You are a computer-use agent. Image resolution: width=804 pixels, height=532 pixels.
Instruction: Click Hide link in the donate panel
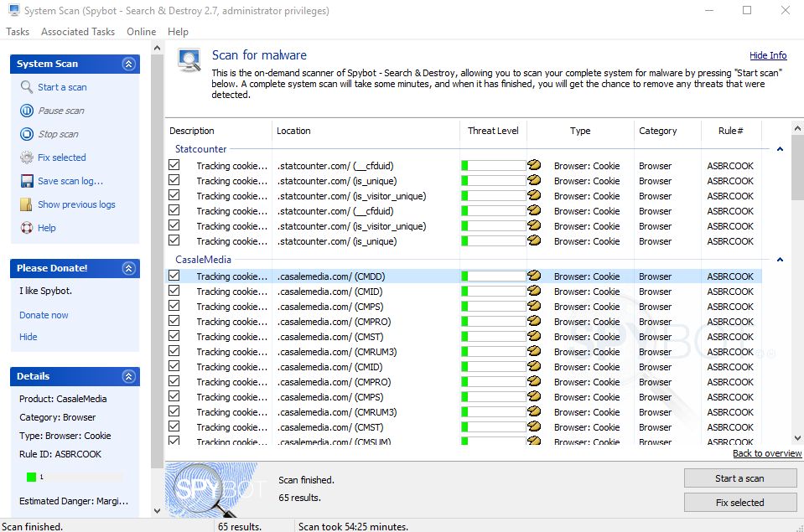(x=29, y=337)
